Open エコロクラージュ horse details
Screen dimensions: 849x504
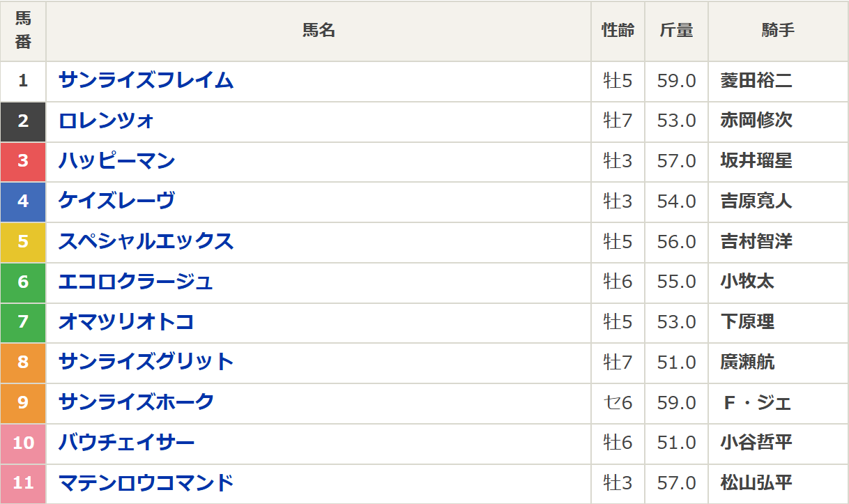[135, 282]
